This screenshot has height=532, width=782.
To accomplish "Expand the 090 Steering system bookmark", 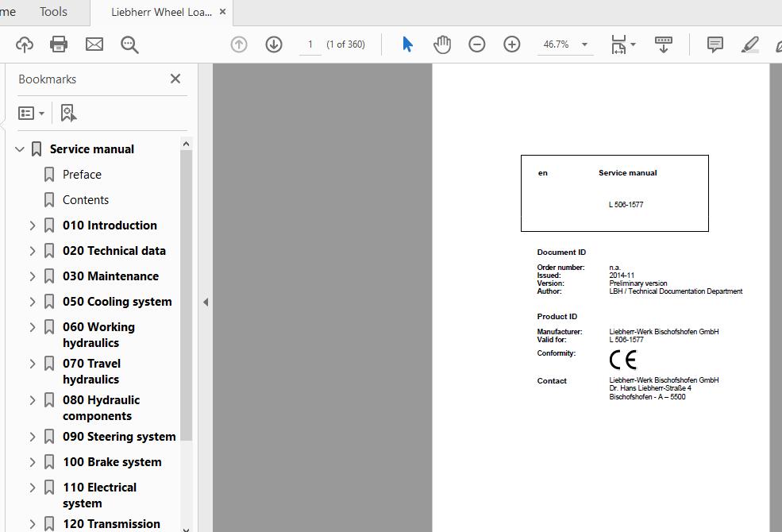I will point(33,437).
